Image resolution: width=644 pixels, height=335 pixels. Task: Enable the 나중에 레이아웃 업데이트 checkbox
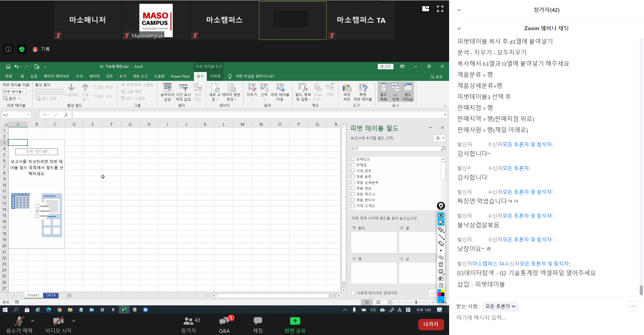click(353, 293)
